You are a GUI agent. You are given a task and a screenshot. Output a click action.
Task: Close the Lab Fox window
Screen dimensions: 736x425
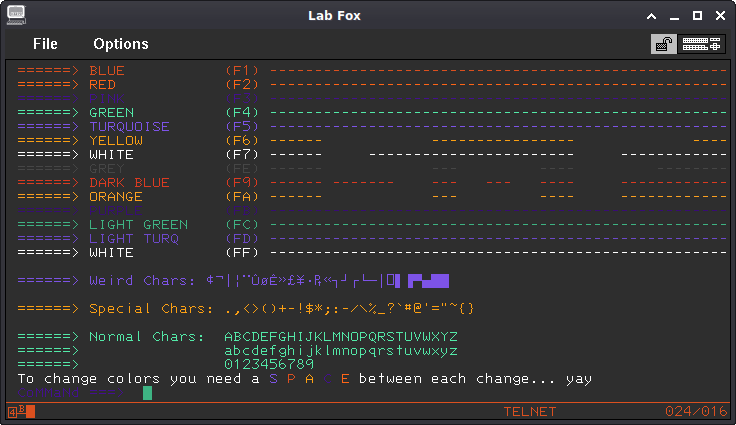click(721, 16)
